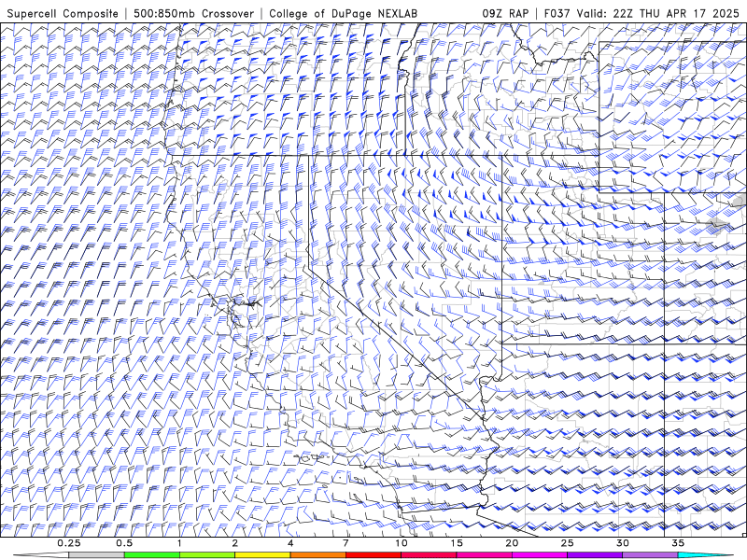The image size is (747, 560).
Task: Click the light purple 30–35 legend segment
Action: 650,555
